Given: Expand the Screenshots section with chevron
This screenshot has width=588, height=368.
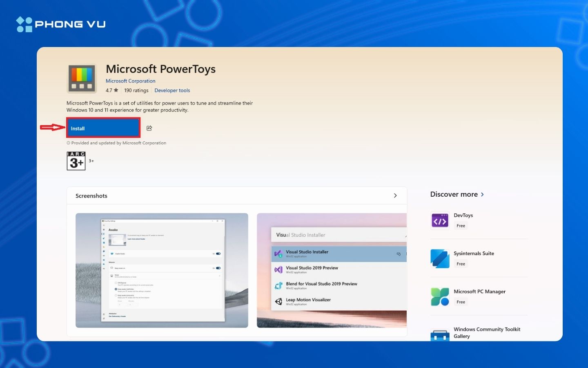Looking at the screenshot, I should pos(395,196).
